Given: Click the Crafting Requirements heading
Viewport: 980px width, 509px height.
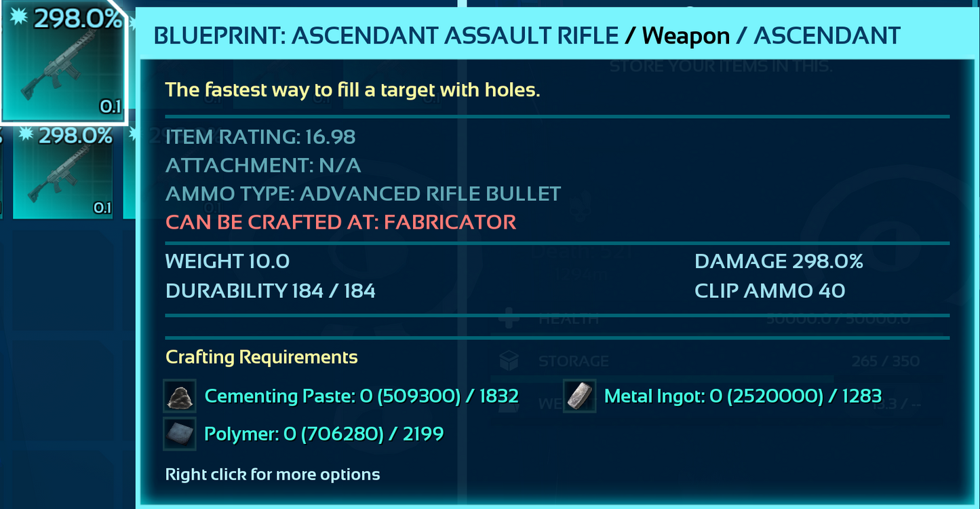Looking at the screenshot, I should pos(261,357).
